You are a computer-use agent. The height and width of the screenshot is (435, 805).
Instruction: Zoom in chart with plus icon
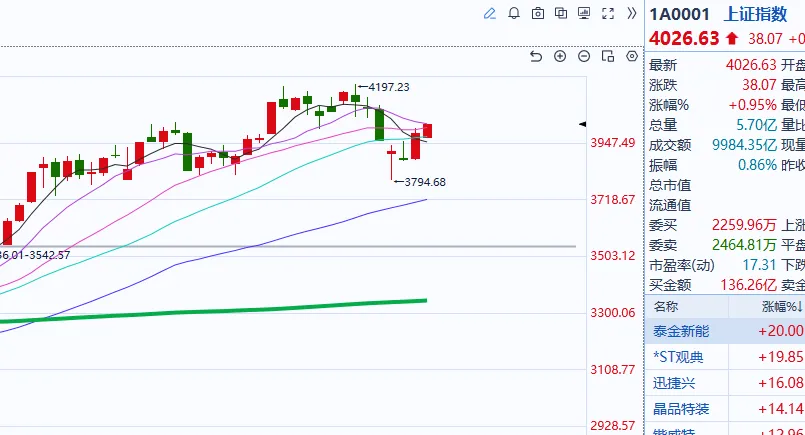[560, 56]
